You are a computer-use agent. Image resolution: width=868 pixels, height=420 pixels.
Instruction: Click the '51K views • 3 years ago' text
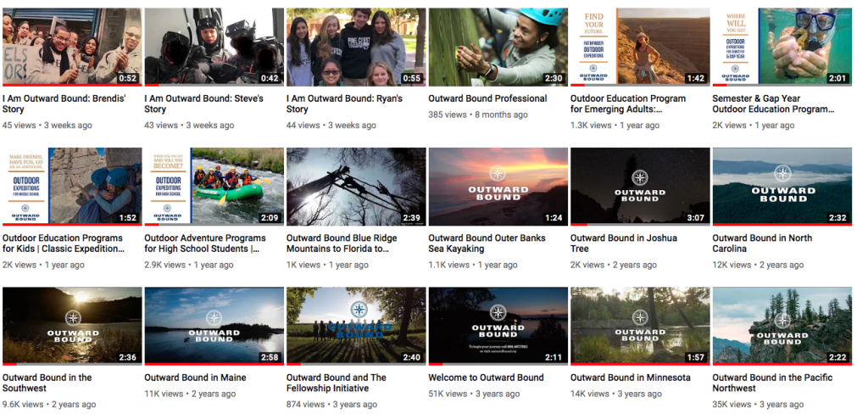click(474, 394)
